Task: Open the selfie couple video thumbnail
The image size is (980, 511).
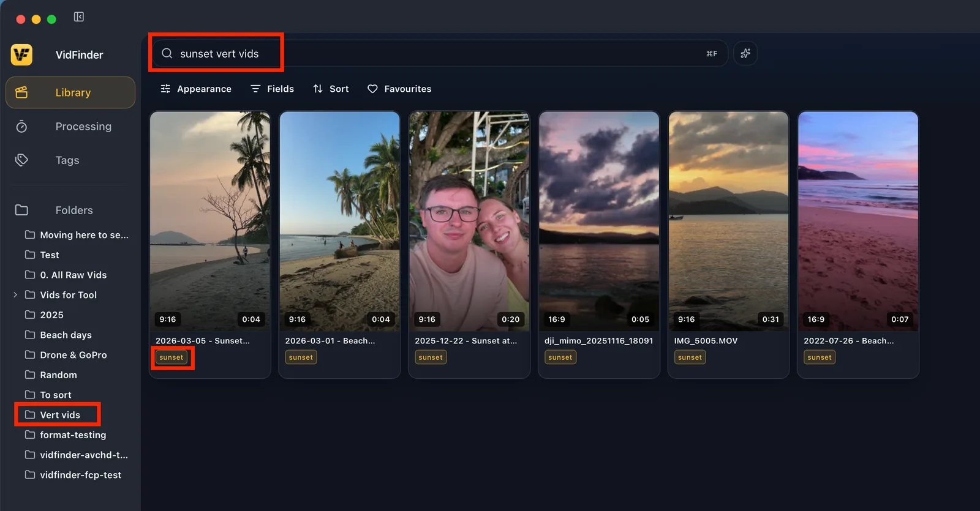Action: [x=469, y=221]
